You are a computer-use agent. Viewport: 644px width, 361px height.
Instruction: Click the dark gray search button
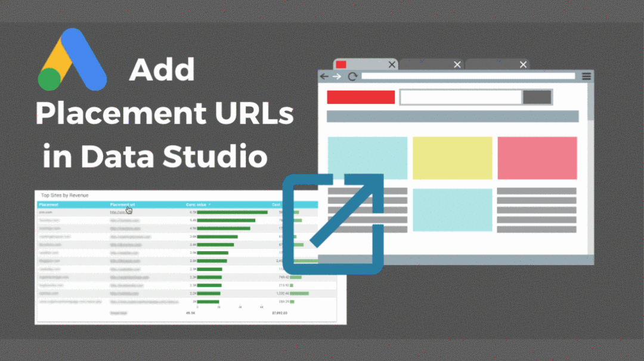click(537, 97)
